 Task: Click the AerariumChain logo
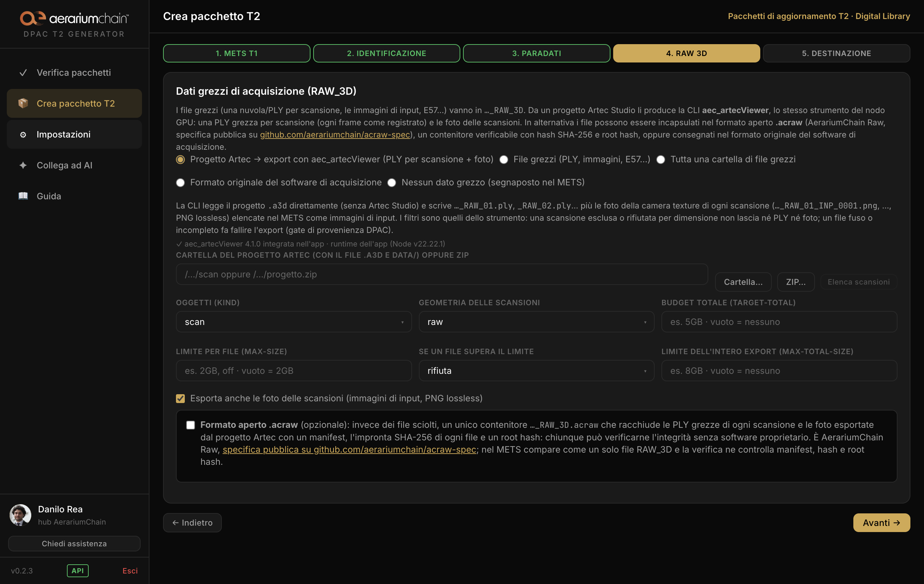coord(74,18)
